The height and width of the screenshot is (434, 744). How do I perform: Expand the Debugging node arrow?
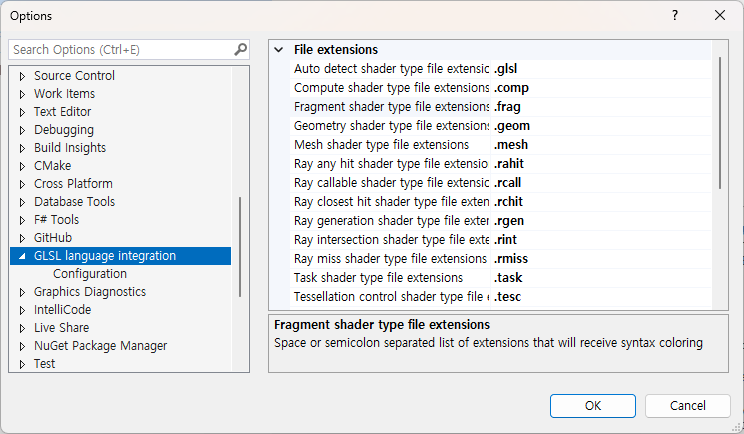[22, 130]
